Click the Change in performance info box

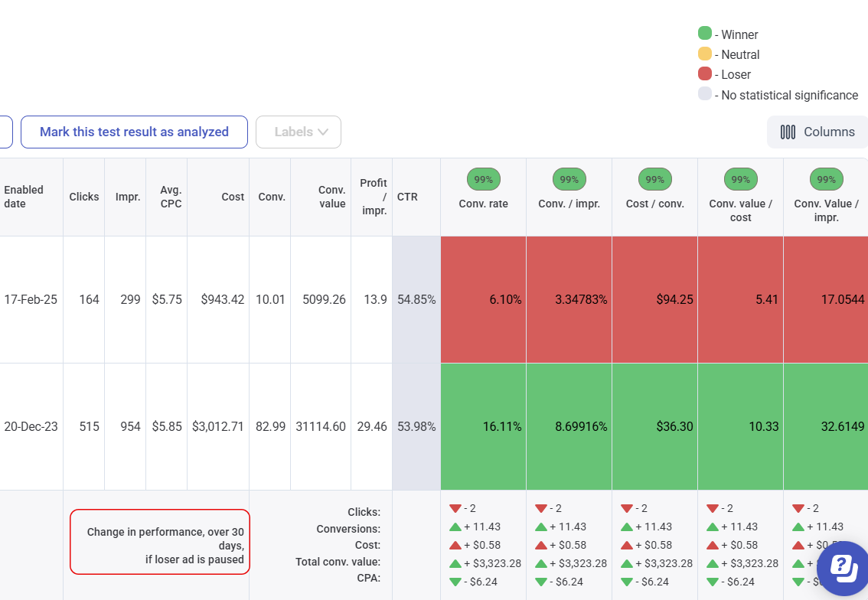159,541
